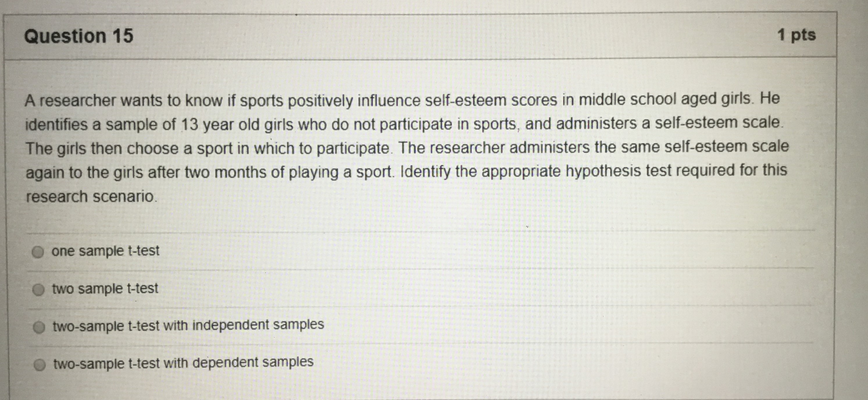This screenshot has width=868, height=400.
Task: Click 'two-sample t-test with independent samples' label
Action: tap(188, 326)
